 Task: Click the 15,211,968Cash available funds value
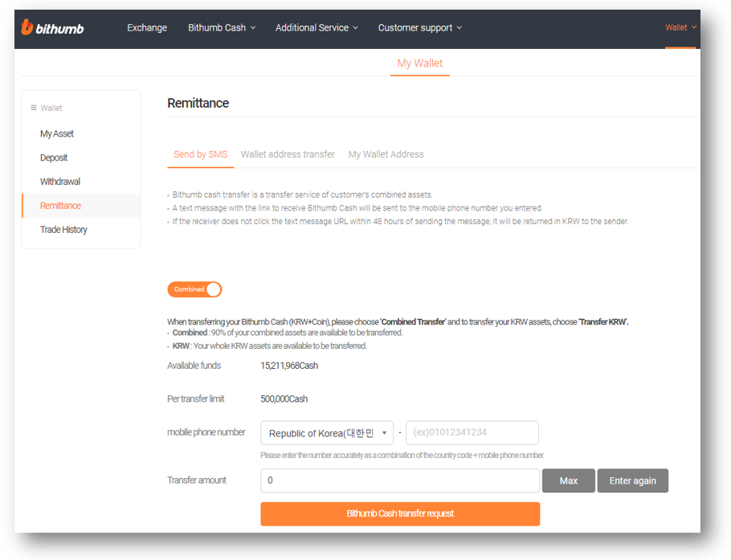pos(289,366)
